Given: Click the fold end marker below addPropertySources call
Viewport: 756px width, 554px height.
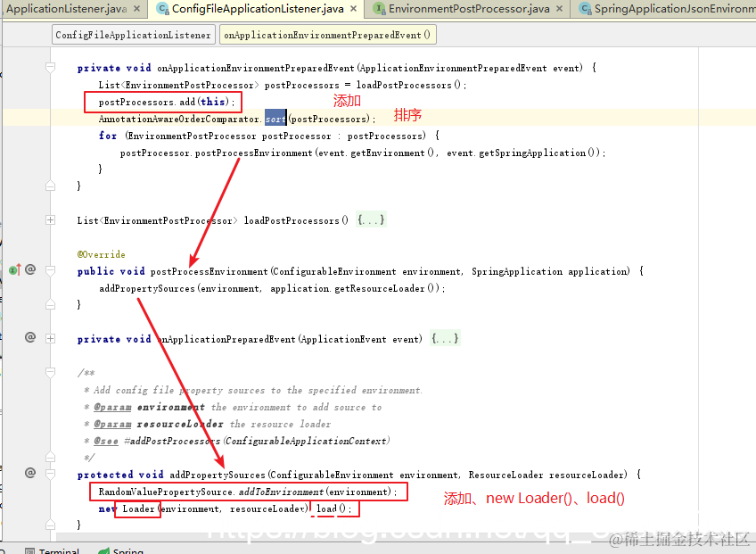Looking at the screenshot, I should [x=50, y=304].
